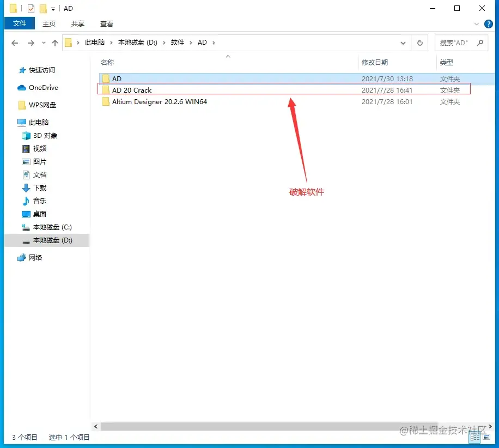Click the 下载 blue arrow icon
The width and height of the screenshot is (499, 448).
click(26, 188)
